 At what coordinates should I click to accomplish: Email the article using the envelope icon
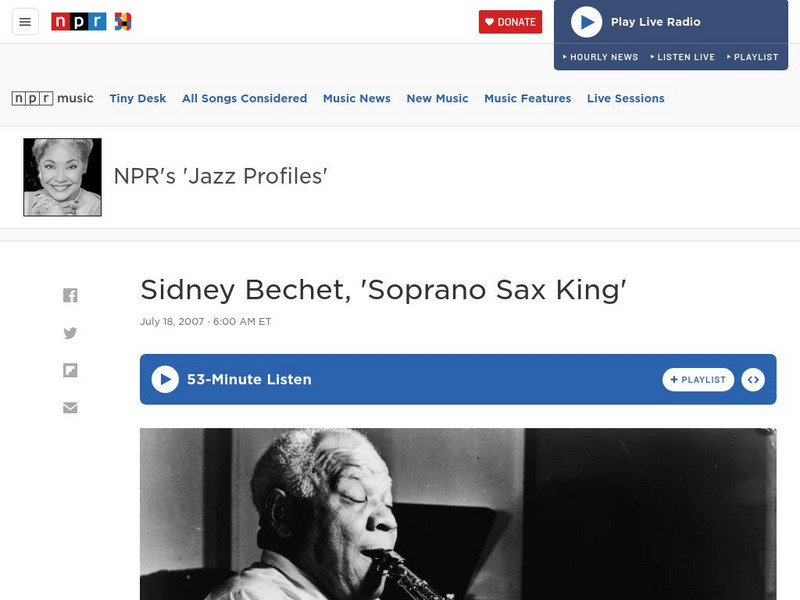pos(70,408)
